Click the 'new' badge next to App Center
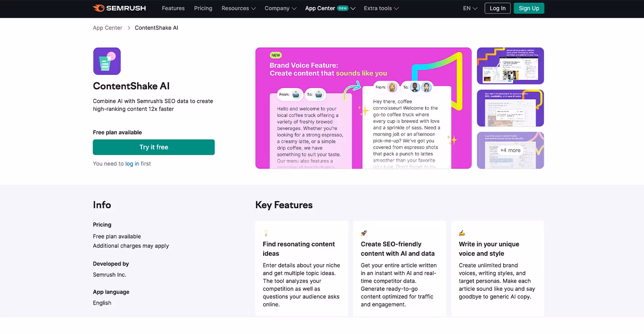The width and height of the screenshot is (644, 334). pos(343,8)
